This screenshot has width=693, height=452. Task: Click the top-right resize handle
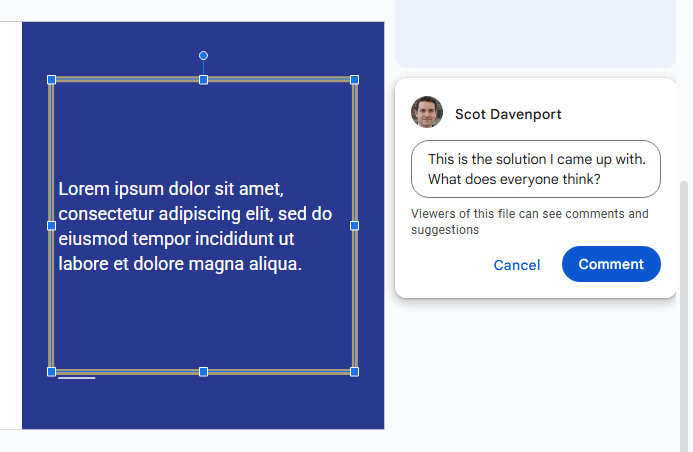click(x=354, y=79)
